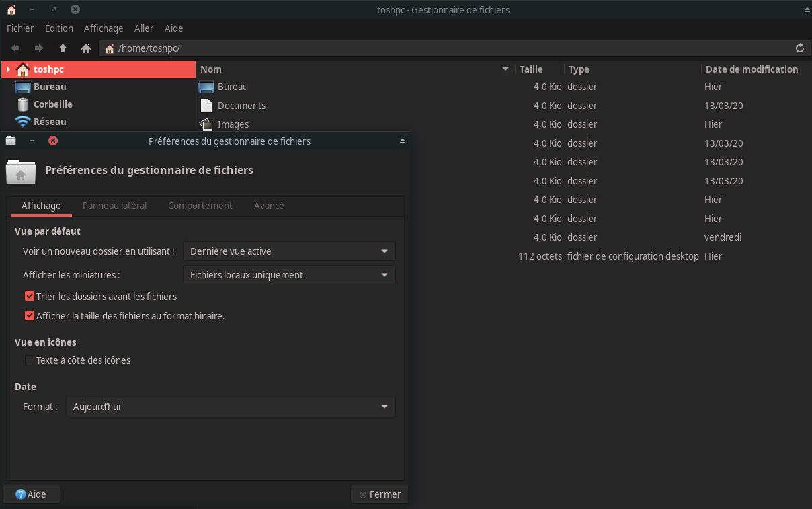812x509 pixels.
Task: Enable Texte à côté des icônes
Action: (x=30, y=360)
